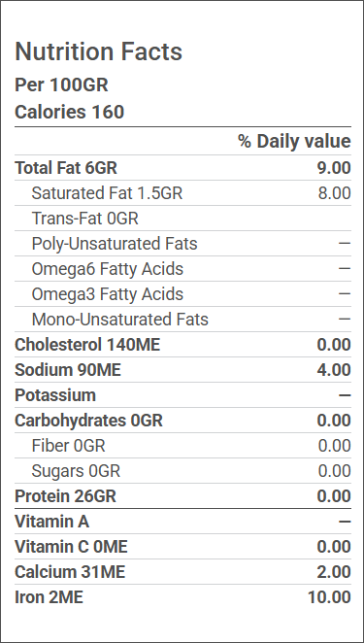The height and width of the screenshot is (643, 364).
Task: Click the Potassium row label
Action: point(55,395)
